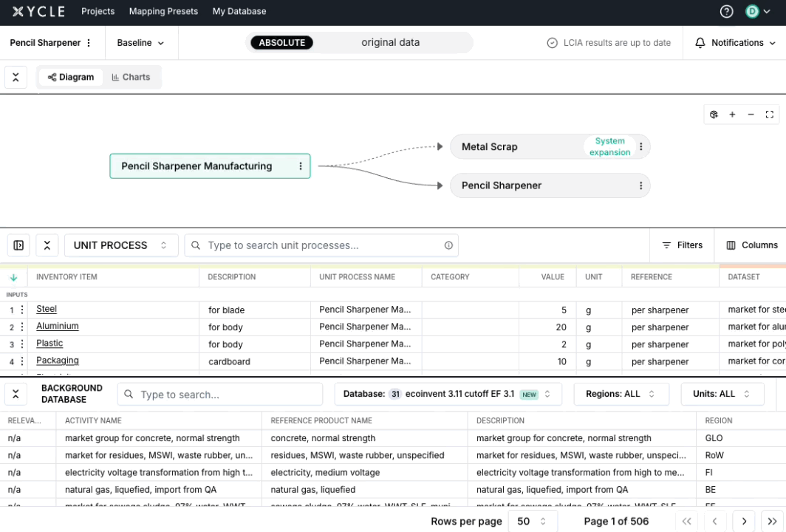The height and width of the screenshot is (532, 786).
Task: Click the user avatar in header
Action: pyautogui.click(x=752, y=11)
